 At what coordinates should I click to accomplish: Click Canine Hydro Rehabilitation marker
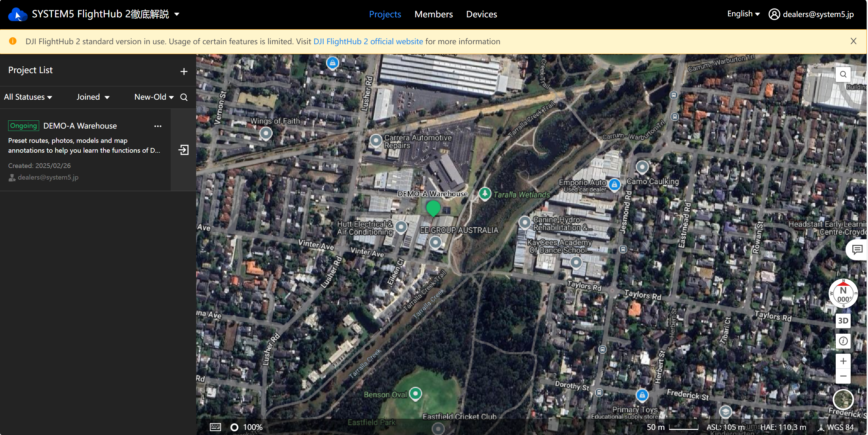point(525,223)
